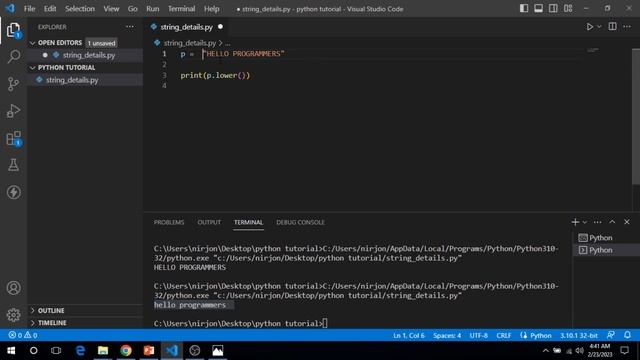Open the File menu
640x360 pixels.
pos(29,9)
